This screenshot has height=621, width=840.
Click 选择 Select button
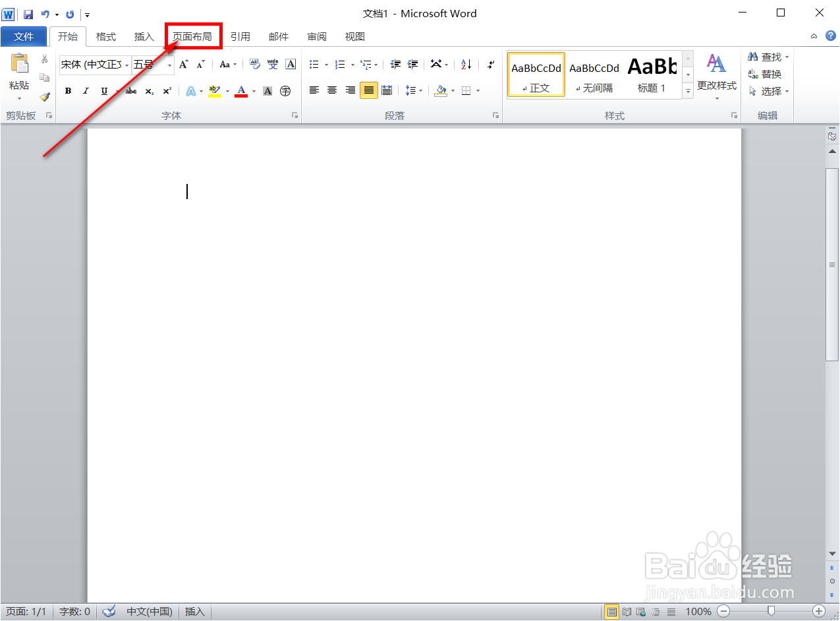[768, 92]
